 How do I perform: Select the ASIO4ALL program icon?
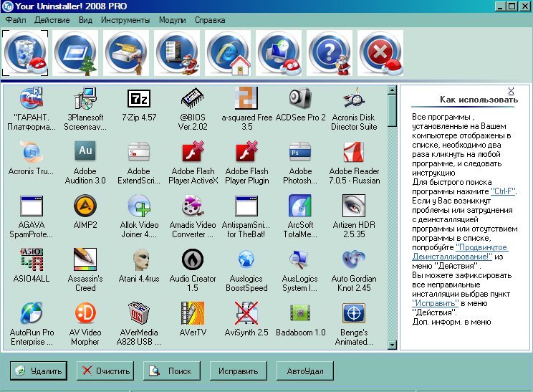click(32, 259)
